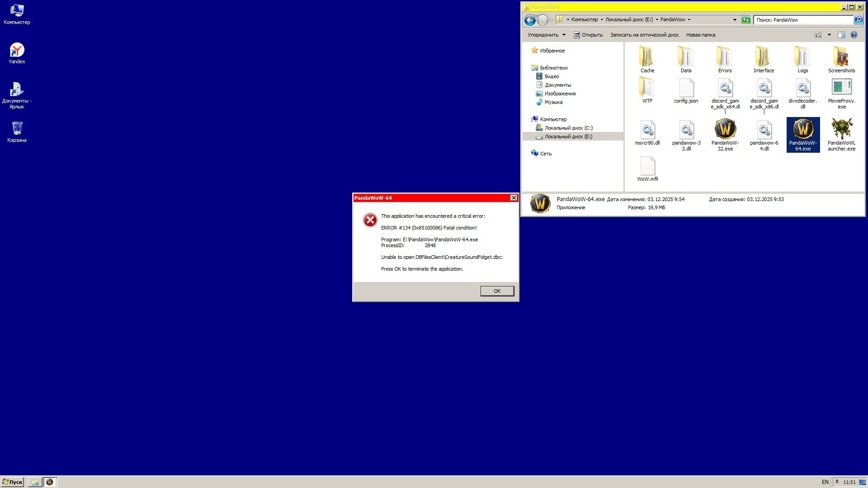Click the Открыть toolbar button
This screenshot has height=488, width=868.
(x=588, y=35)
